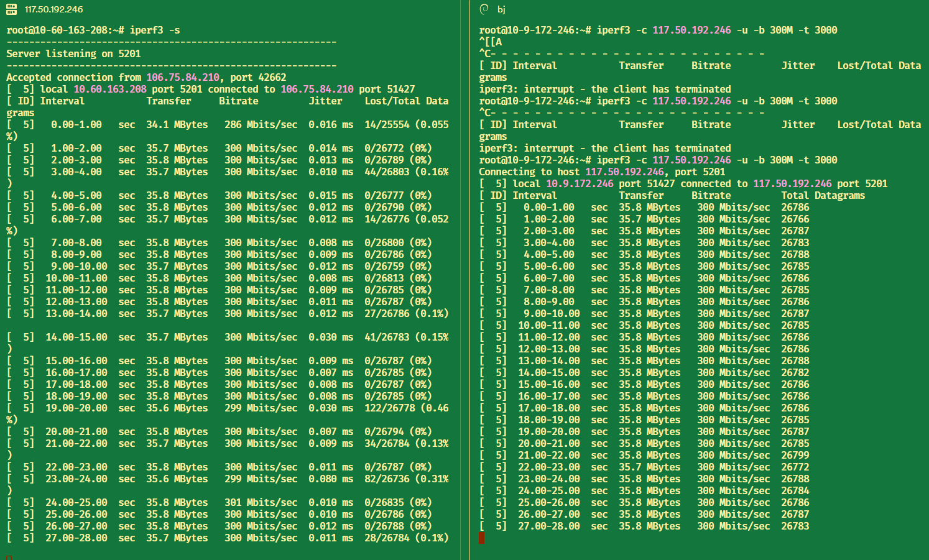Click the Transfer column header in left pane
This screenshot has width=929, height=560.
pos(169,100)
